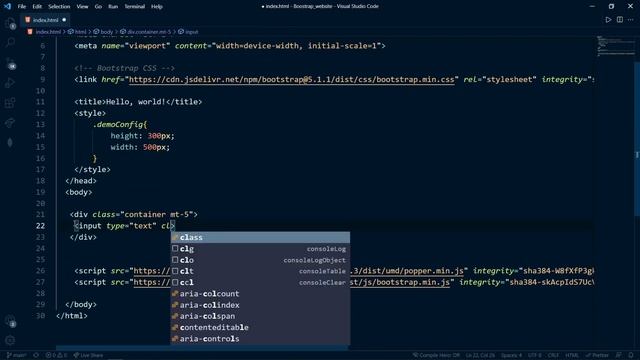Click the Spaces: 4 indentation setting
640x360 pixels.
pyautogui.click(x=511, y=355)
